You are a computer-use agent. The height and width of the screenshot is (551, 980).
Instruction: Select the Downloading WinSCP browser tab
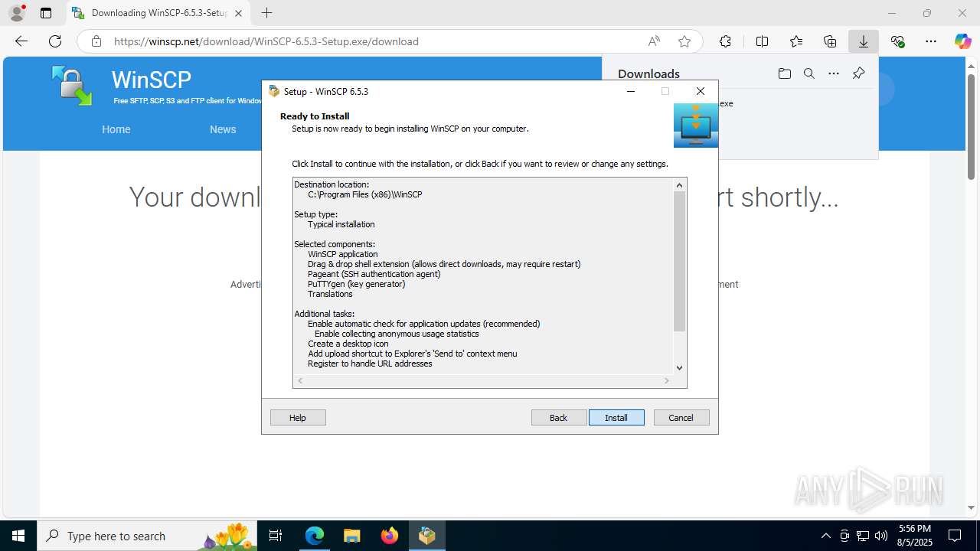pyautogui.click(x=158, y=13)
